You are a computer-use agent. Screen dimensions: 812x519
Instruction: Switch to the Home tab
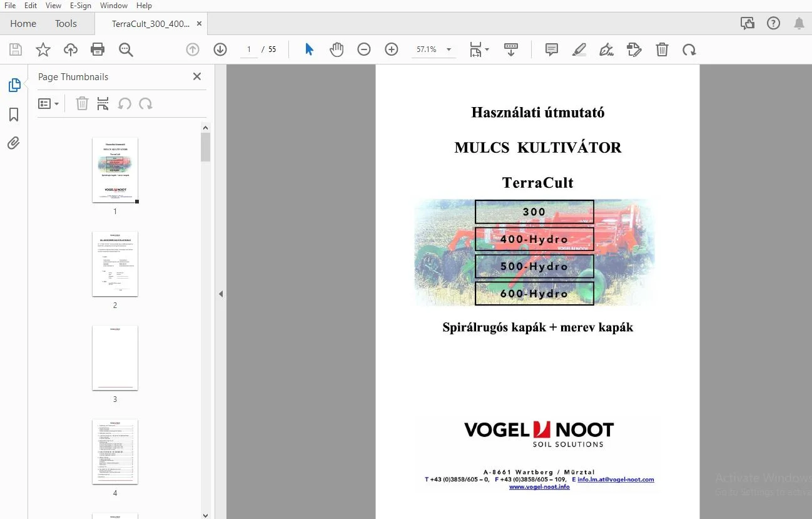[x=23, y=24]
